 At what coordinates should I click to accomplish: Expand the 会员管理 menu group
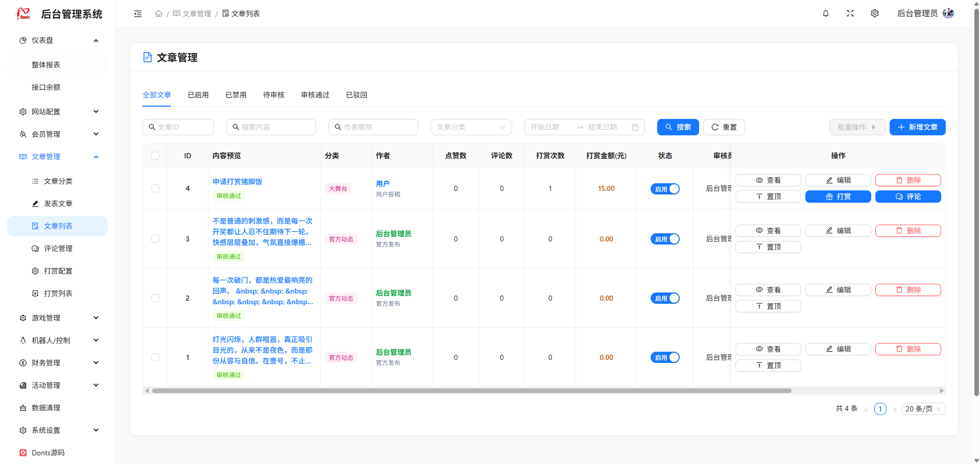pyautogui.click(x=58, y=134)
